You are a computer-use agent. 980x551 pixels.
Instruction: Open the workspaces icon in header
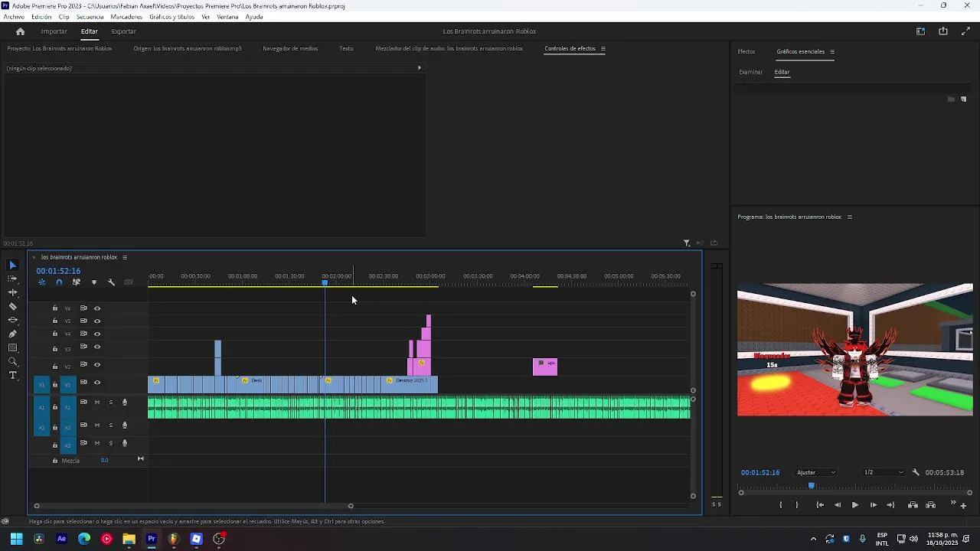[x=921, y=31]
